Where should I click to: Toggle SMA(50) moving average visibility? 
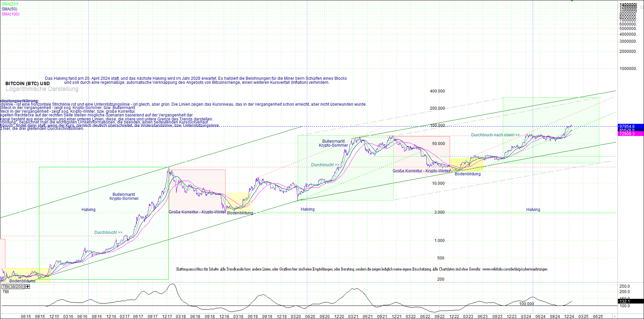[x=9, y=8]
